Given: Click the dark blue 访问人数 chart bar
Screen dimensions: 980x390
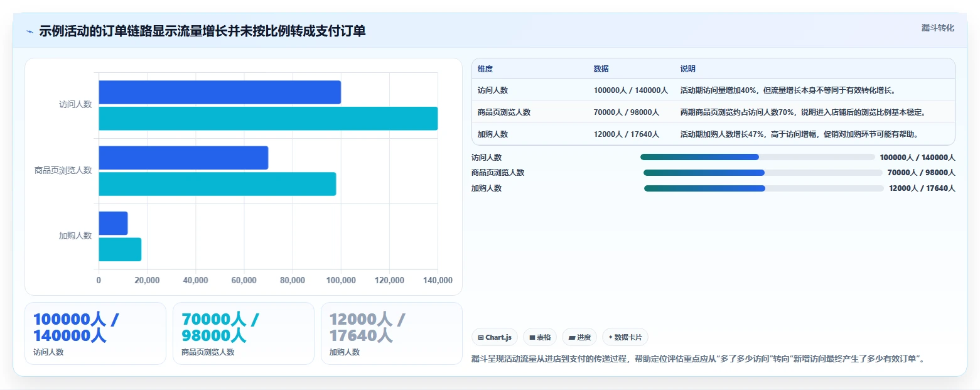Looking at the screenshot, I should coord(220,92).
